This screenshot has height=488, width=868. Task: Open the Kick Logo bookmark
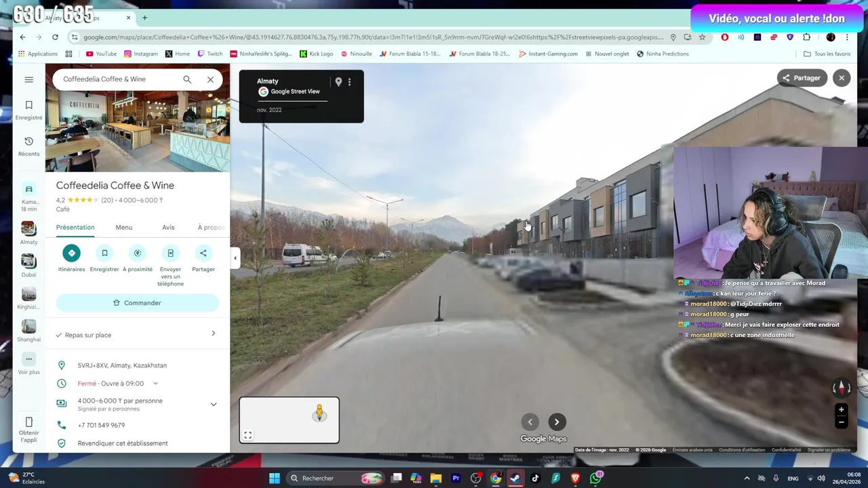pos(317,54)
